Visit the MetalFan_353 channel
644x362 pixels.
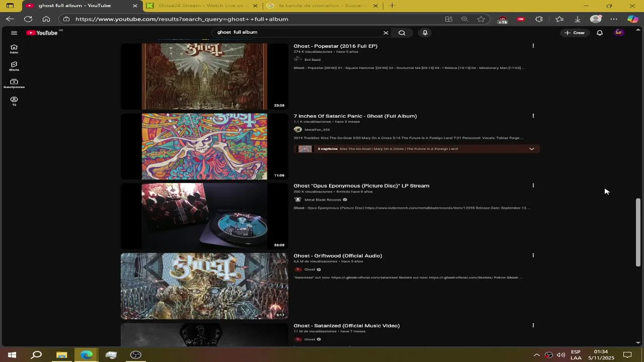[x=317, y=129]
